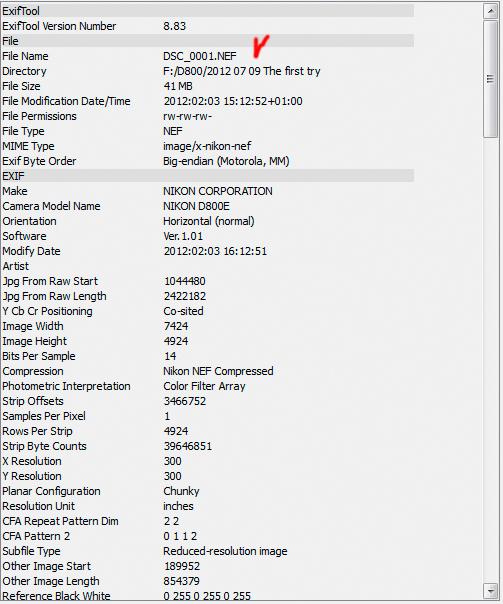Click the scrollbar down arrow button
The height and width of the screenshot is (604, 503).
(x=490, y=590)
